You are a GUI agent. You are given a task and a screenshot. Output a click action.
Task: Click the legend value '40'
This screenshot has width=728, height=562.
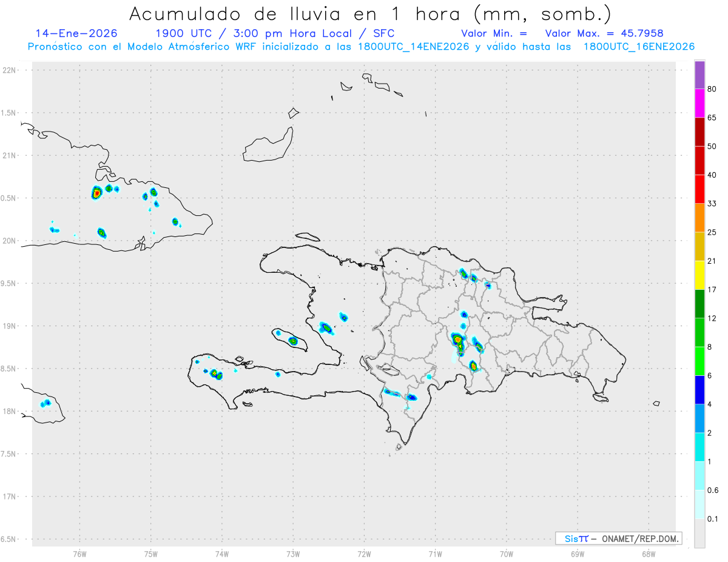(712, 175)
